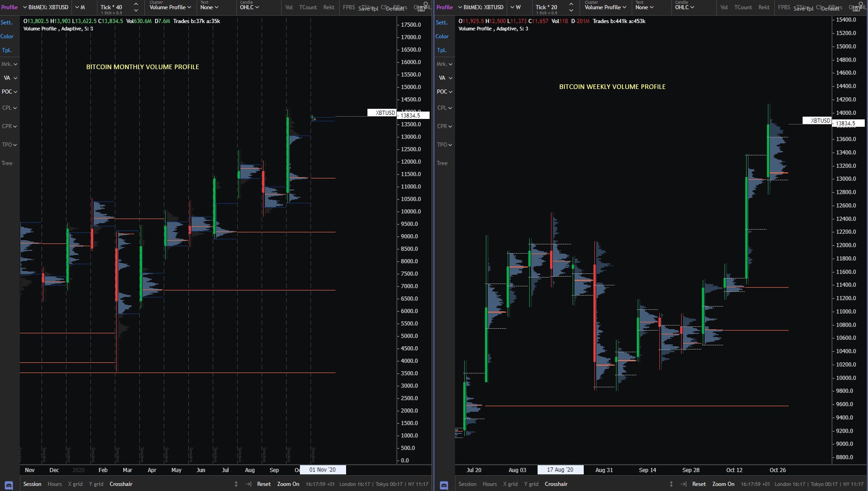The image size is (868, 491).
Task: Open W timeframe dropdown in right panel
Action: (x=515, y=7)
